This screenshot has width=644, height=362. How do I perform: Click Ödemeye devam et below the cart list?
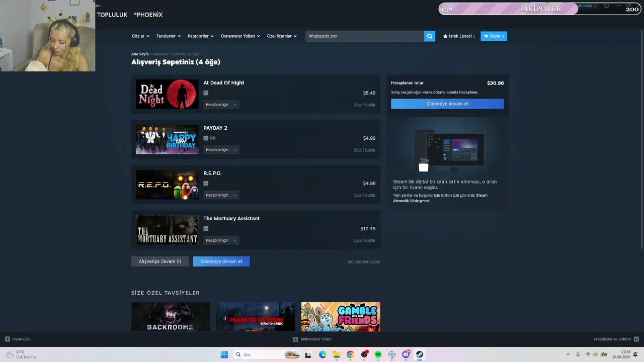(221, 261)
